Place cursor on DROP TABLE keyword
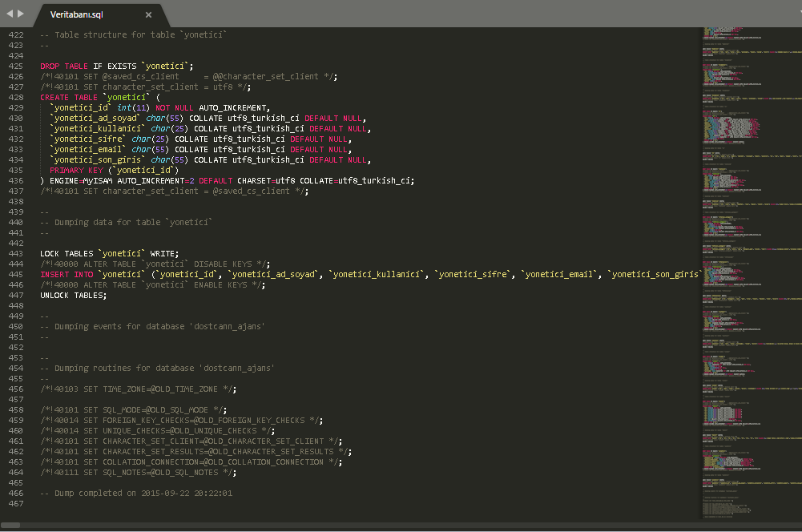The image size is (802, 532). coord(64,66)
